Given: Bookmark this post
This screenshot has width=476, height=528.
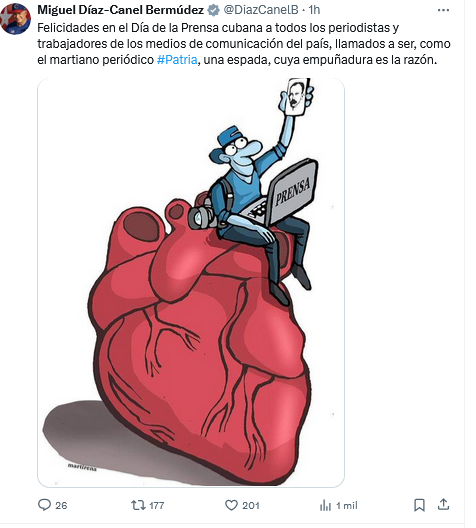Looking at the screenshot, I should (419, 505).
